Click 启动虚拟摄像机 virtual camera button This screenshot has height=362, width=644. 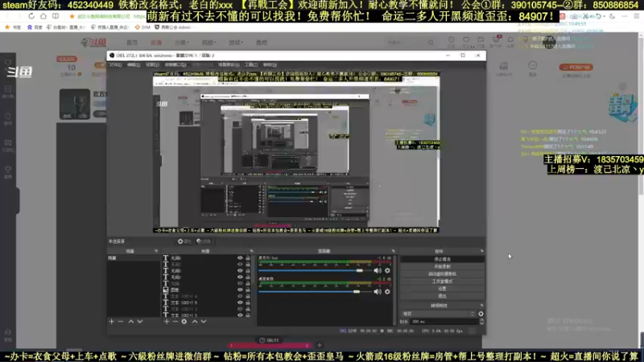[442, 274]
